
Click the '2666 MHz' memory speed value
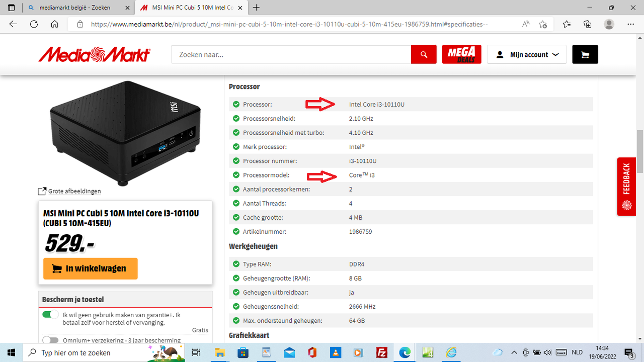pyautogui.click(x=362, y=306)
